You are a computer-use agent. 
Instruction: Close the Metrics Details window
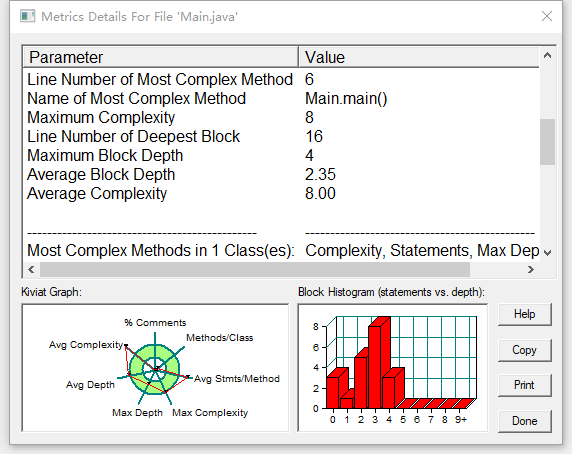[546, 16]
